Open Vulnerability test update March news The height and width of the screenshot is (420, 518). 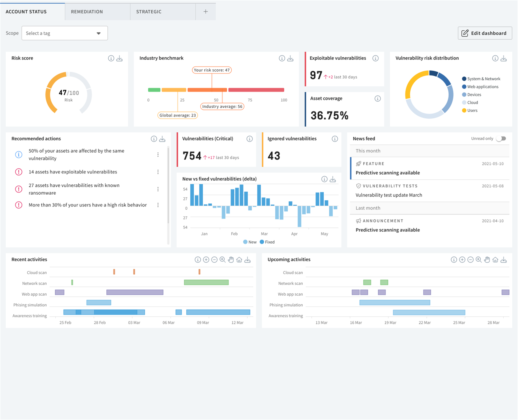click(x=430, y=191)
